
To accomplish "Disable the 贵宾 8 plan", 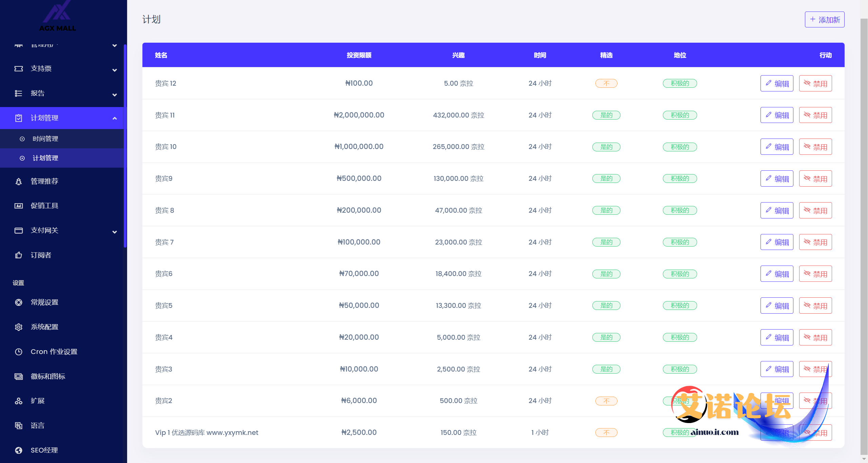I will pyautogui.click(x=815, y=210).
